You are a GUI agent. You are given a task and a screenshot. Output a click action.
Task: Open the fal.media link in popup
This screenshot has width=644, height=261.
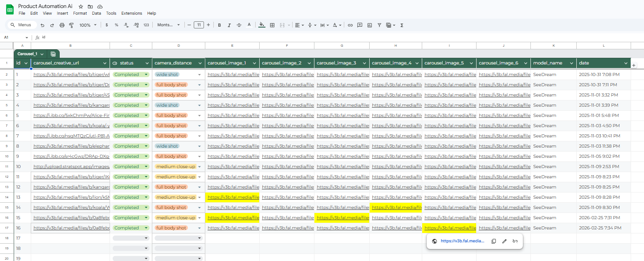coord(462,241)
